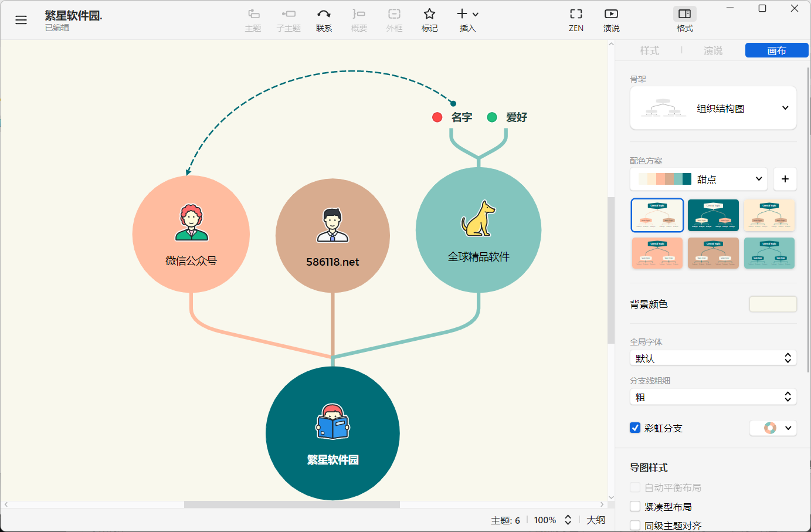Click the red-haired person sticker
The image size is (811, 532).
coord(192,223)
